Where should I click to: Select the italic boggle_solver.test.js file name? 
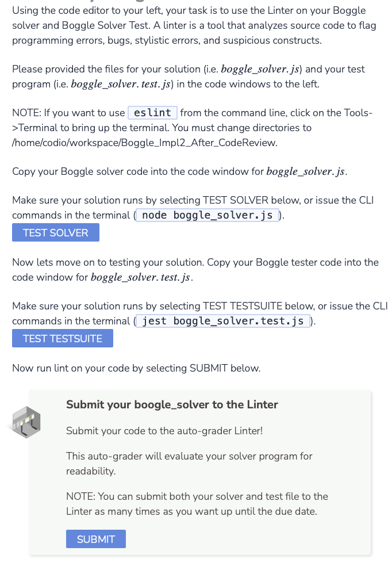point(122,83)
